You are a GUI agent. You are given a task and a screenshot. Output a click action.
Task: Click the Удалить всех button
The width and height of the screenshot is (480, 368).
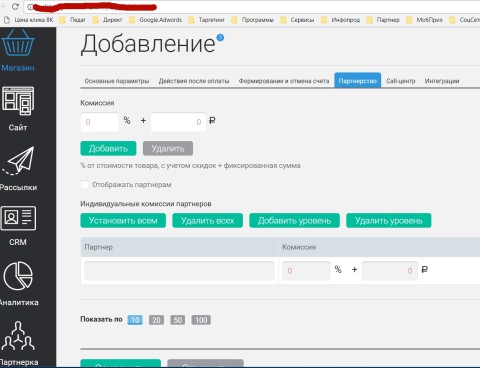pos(207,221)
